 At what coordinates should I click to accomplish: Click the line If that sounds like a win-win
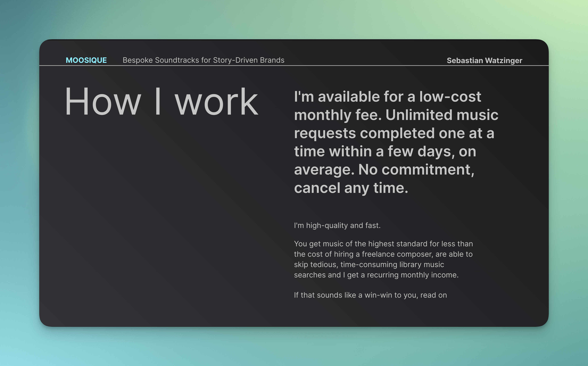click(x=370, y=295)
